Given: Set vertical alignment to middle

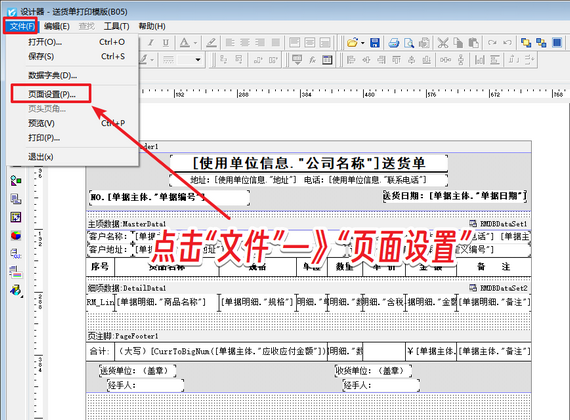Looking at the screenshot, I should (310, 43).
